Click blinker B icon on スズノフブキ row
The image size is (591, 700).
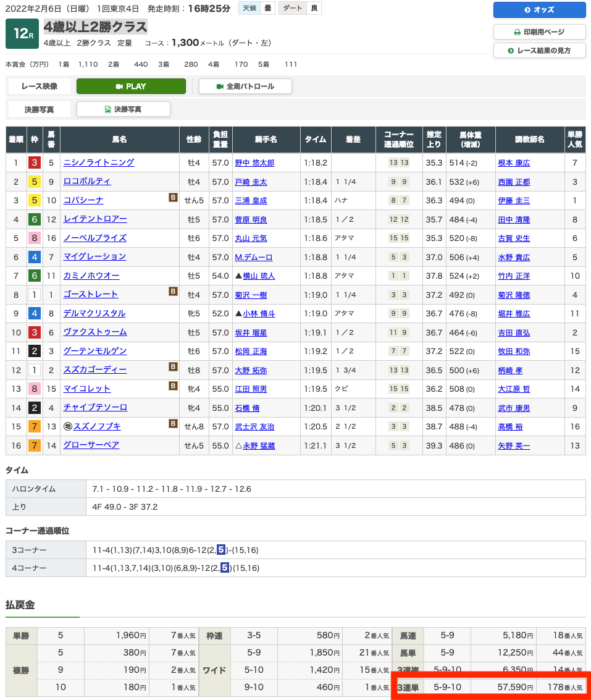point(173,423)
